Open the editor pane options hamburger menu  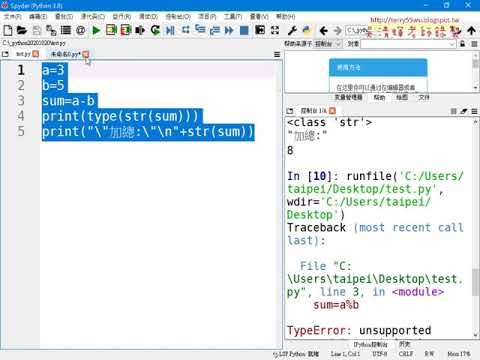[x=277, y=54]
